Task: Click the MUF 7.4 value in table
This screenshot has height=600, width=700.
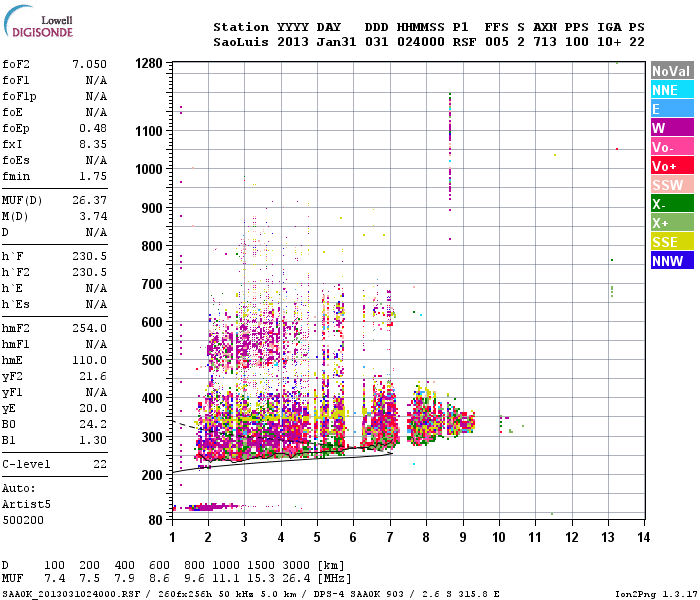Action: (x=54, y=579)
